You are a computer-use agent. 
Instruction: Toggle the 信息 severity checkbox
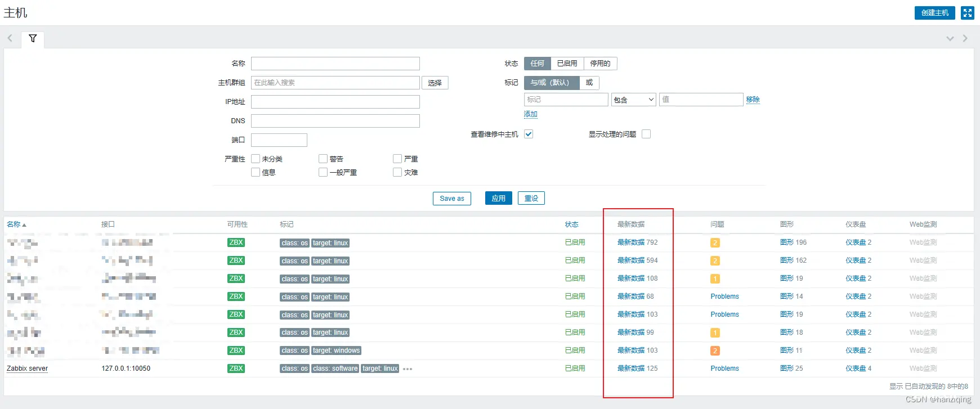pyautogui.click(x=256, y=172)
